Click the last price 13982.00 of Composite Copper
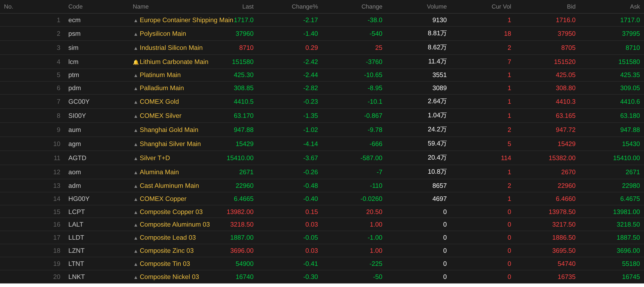Image resolution: width=644 pixels, height=287 pixels. [240, 212]
